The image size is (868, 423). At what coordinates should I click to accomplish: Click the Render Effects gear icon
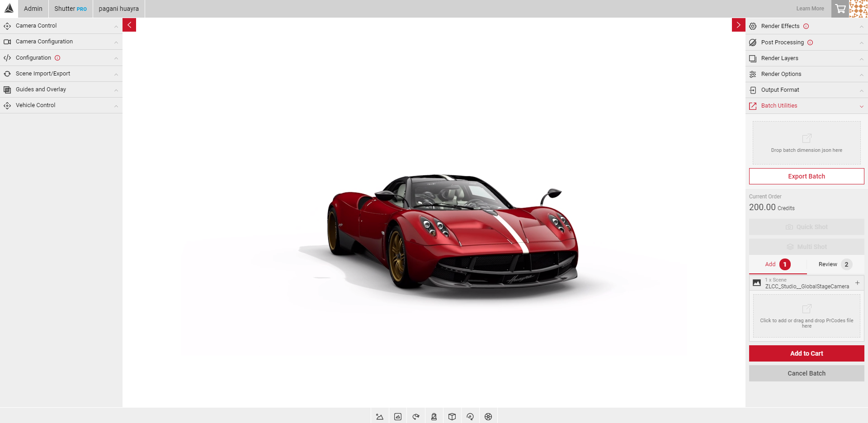coord(753,26)
